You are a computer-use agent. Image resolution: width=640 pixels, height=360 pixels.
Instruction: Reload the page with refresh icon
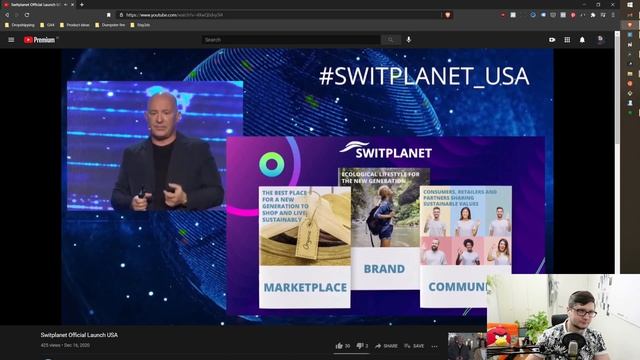27,15
